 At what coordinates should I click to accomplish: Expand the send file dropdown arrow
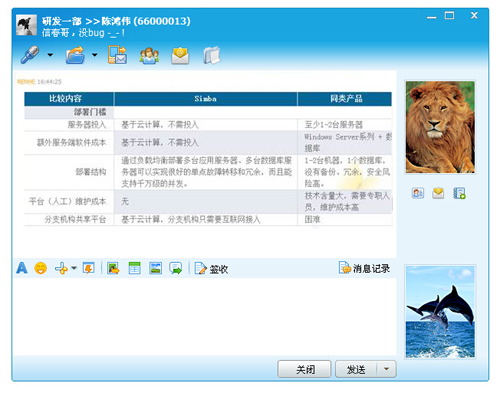click(x=95, y=55)
